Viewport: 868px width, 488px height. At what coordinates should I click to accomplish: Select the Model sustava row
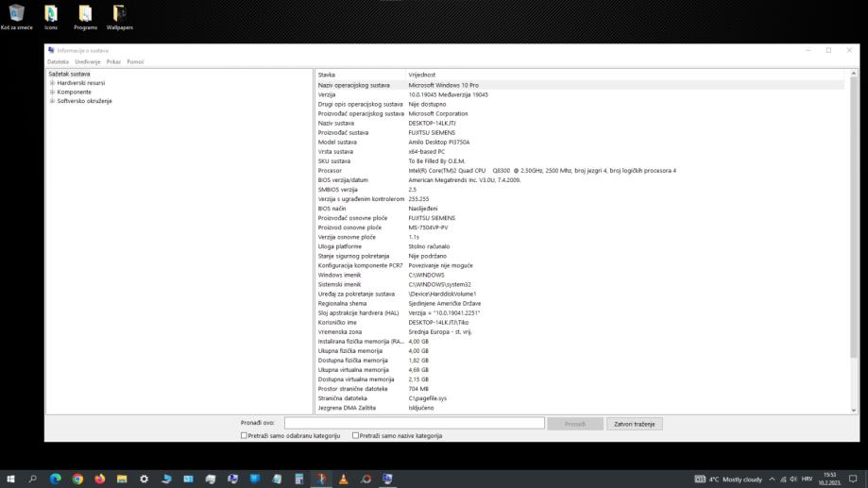pos(581,143)
